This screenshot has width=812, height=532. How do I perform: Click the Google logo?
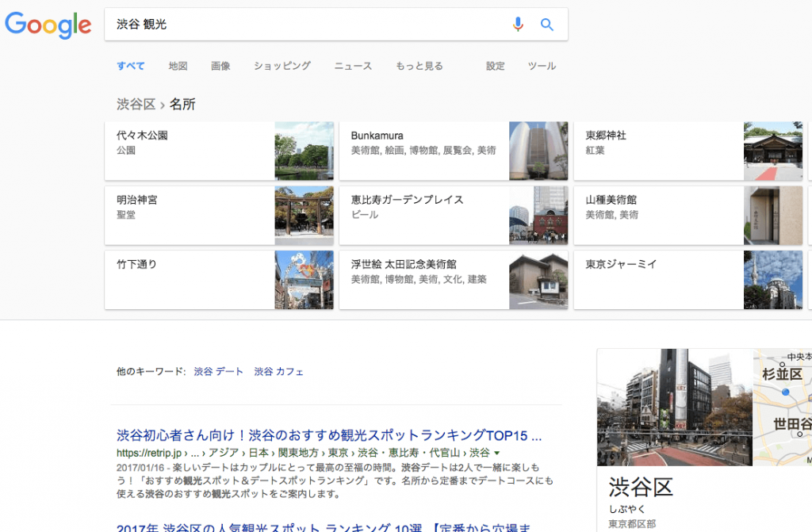pyautogui.click(x=48, y=25)
